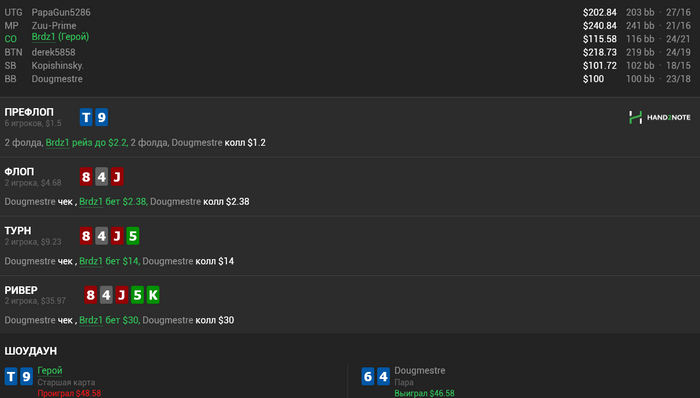Click the red J card on the flop row
Screen dimensions: 700x398
click(x=117, y=177)
